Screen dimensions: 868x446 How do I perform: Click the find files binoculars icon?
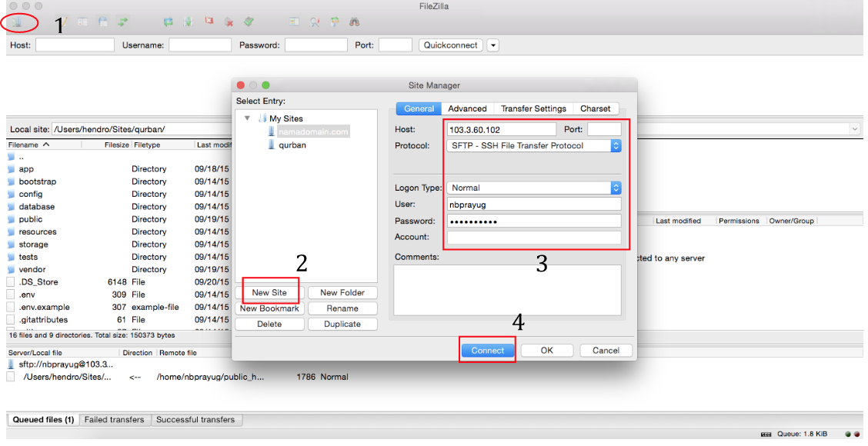coord(355,23)
